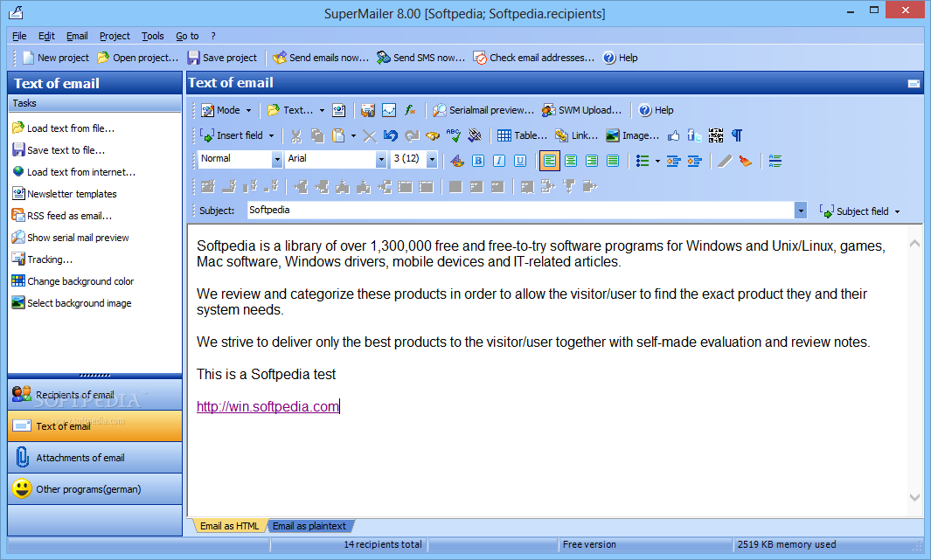Open the Mode dropdown

tap(226, 110)
